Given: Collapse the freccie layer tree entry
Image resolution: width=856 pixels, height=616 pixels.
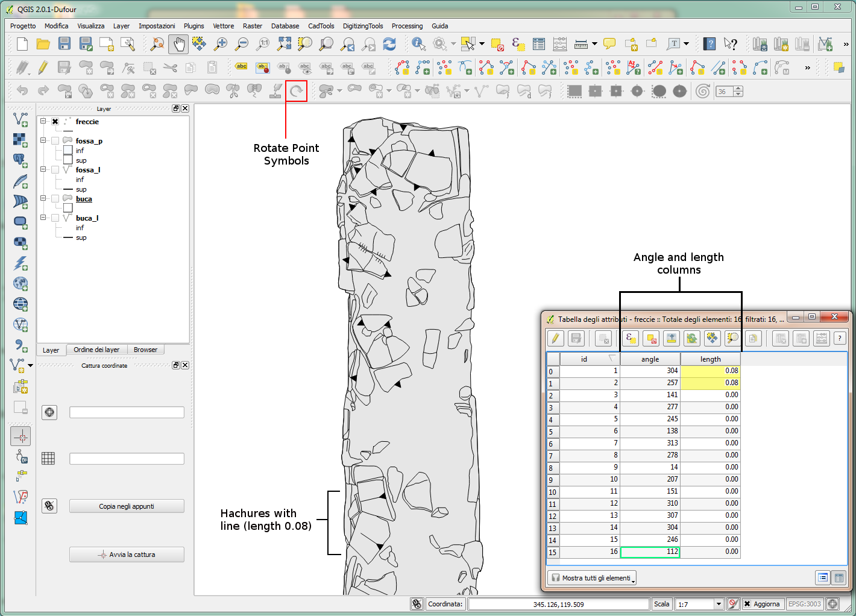Looking at the screenshot, I should (43, 121).
